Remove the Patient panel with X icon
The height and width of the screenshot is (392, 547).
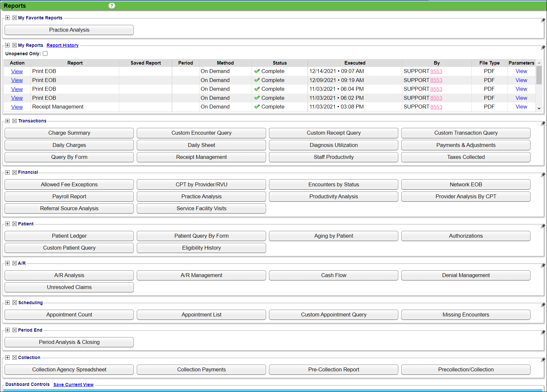click(15, 224)
